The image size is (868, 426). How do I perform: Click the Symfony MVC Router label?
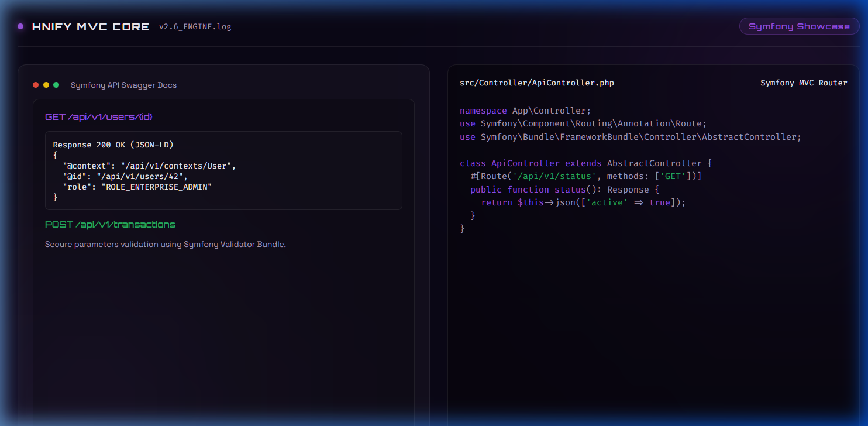[x=804, y=83]
